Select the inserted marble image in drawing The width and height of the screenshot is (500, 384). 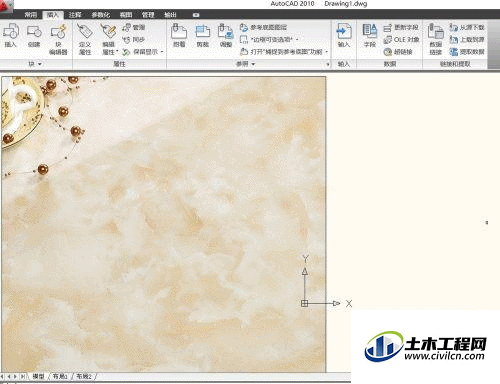click(x=163, y=224)
